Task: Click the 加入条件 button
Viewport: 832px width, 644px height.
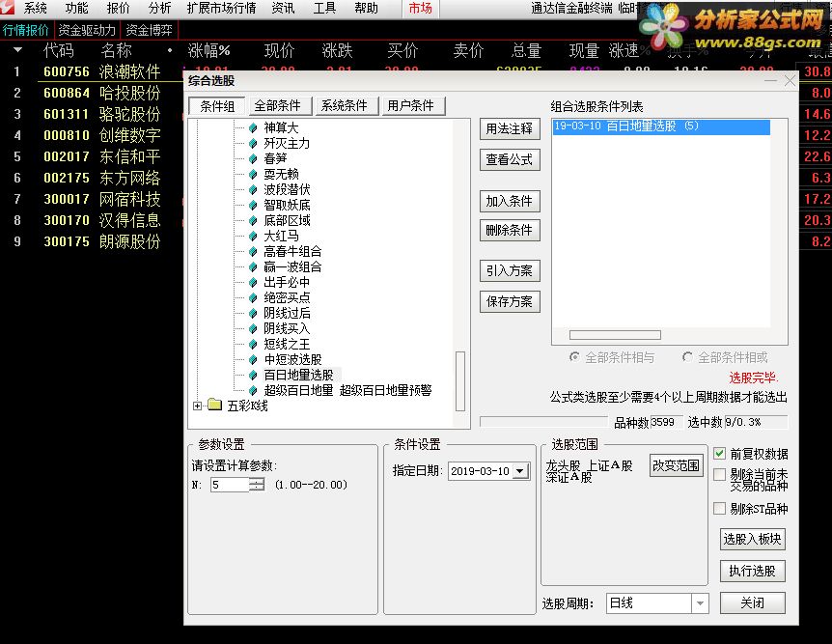Action: pos(510,201)
